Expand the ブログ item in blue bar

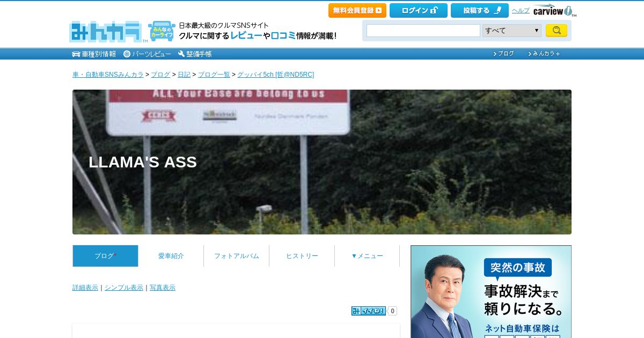503,54
